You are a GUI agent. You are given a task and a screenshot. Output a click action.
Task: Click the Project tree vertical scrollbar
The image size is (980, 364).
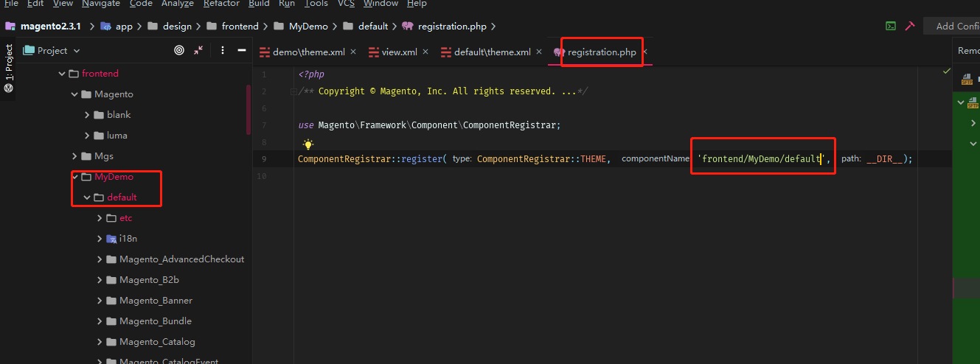pos(248,111)
